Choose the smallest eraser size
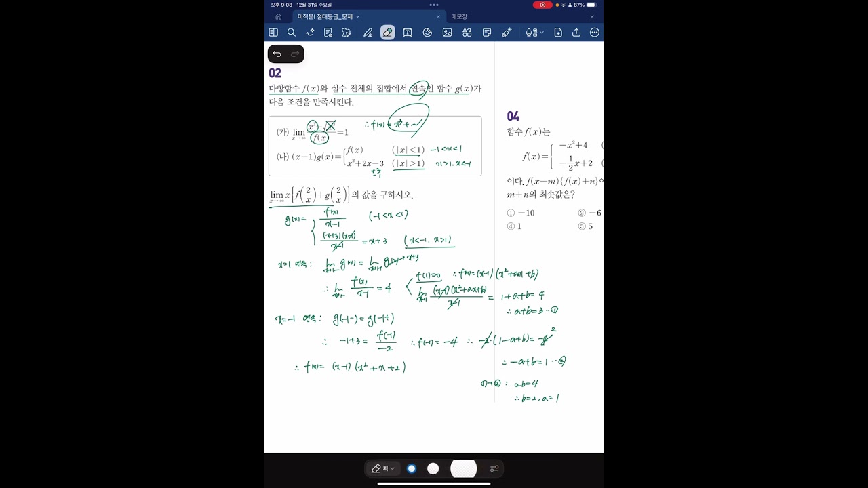Viewport: 868px width, 488px height. (412, 468)
